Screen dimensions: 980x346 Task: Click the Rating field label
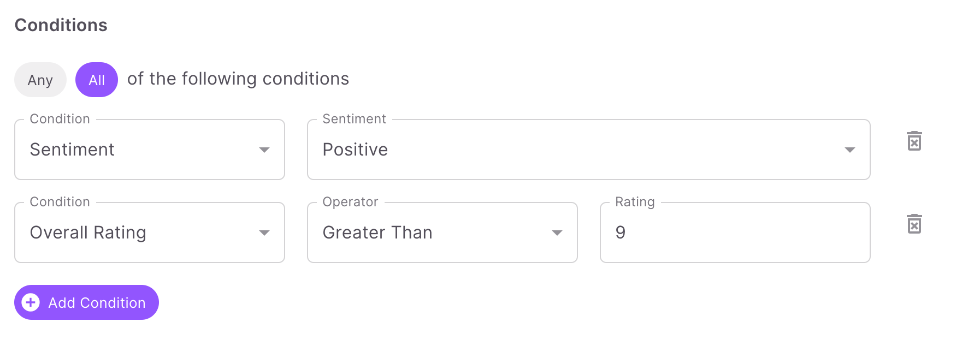point(635,202)
